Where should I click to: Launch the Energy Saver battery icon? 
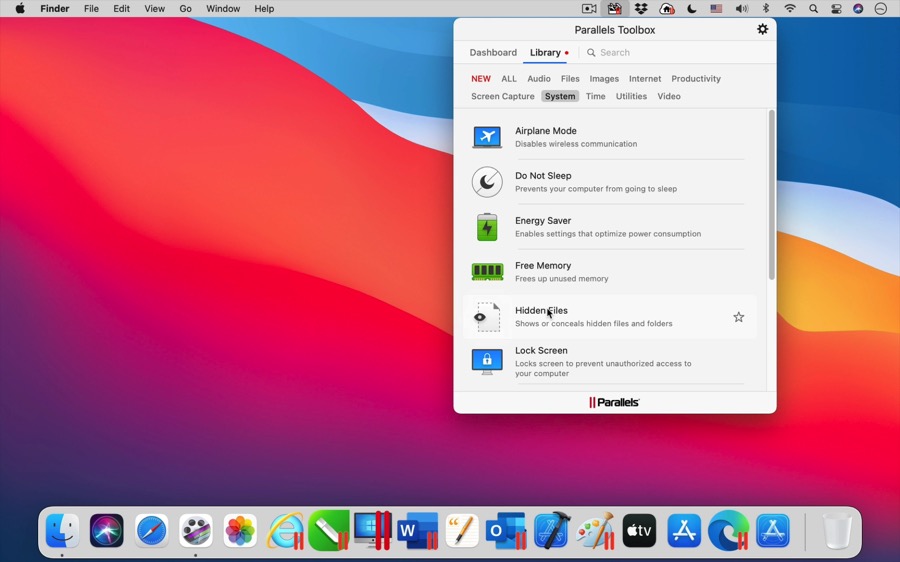coord(487,227)
